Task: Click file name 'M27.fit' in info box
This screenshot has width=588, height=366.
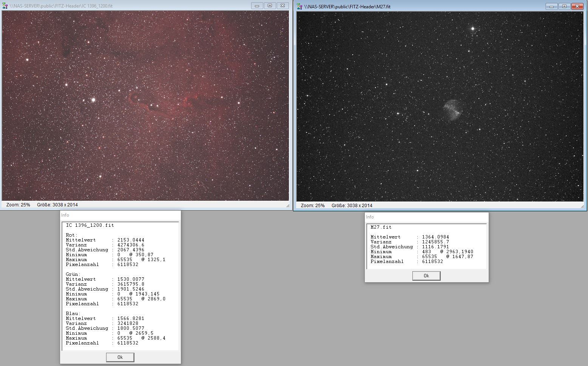Action: 381,227
